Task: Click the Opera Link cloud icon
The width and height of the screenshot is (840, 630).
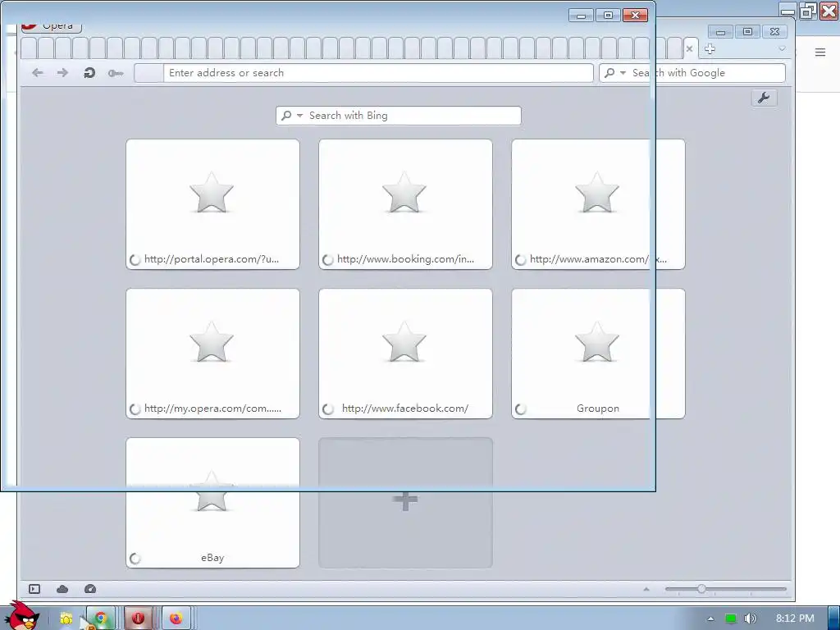Action: coord(62,589)
